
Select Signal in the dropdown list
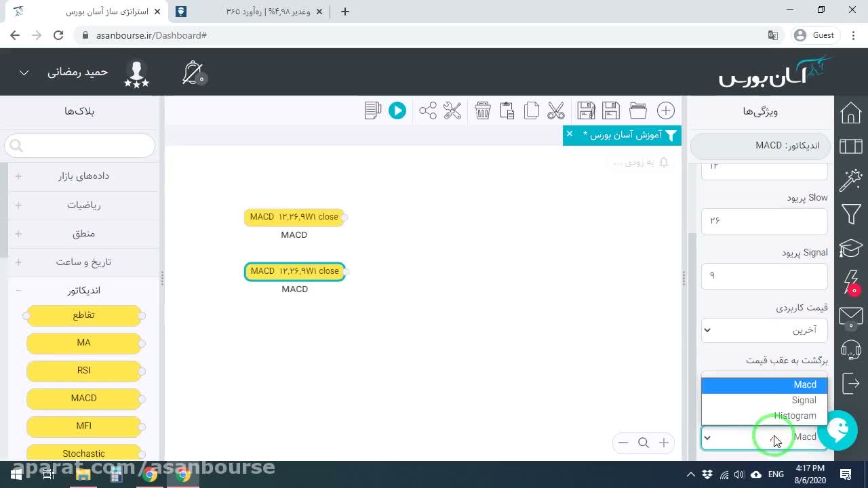pos(764,400)
